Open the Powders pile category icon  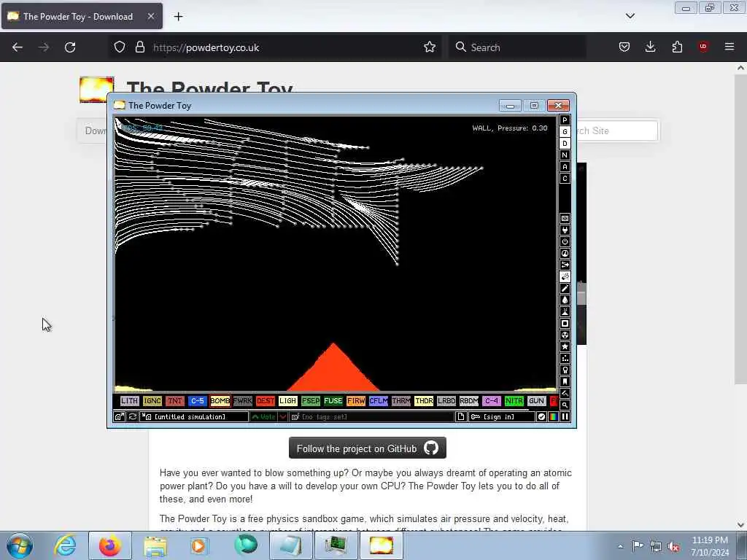click(x=565, y=312)
